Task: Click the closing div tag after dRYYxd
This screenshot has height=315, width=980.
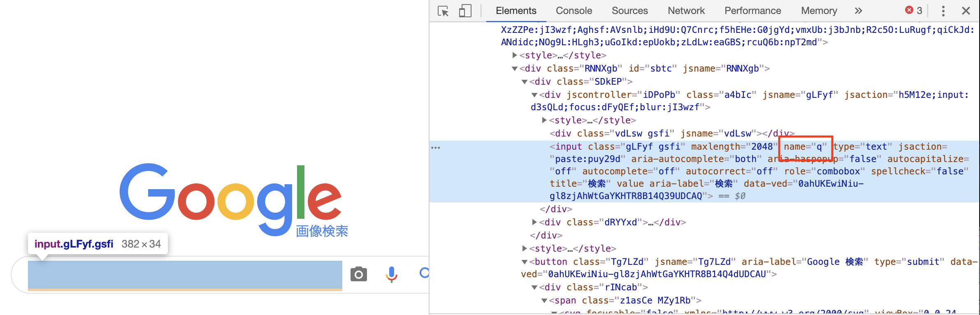Action: click(x=546, y=236)
